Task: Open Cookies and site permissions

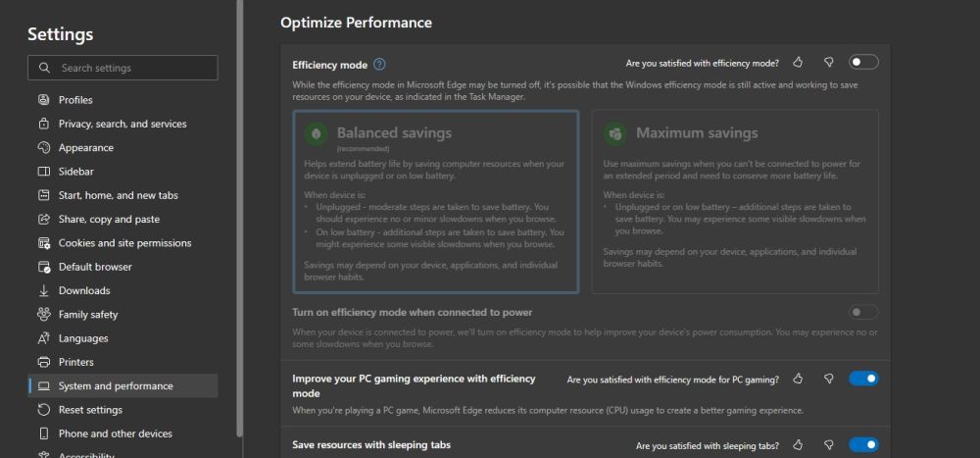Action: tap(122, 243)
